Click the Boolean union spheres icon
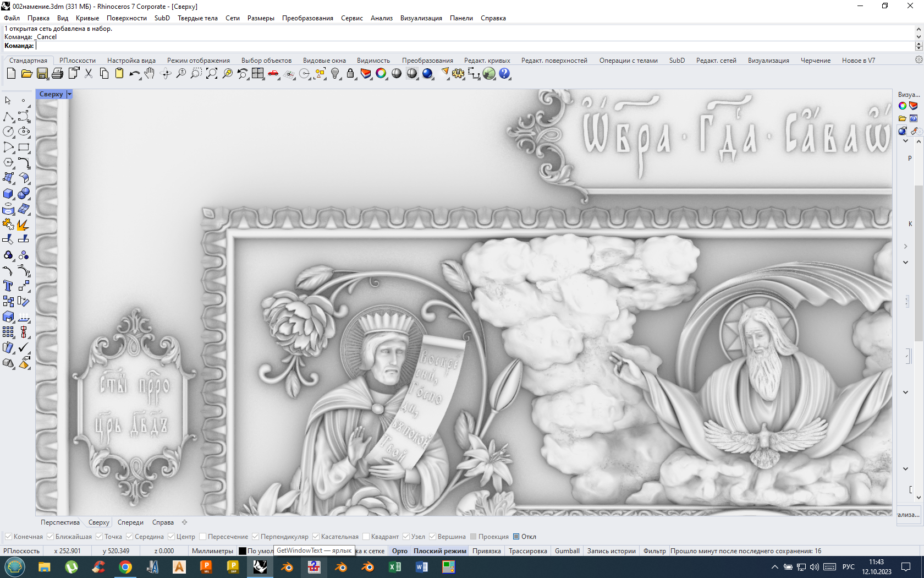The width and height of the screenshot is (924, 578). tap(24, 193)
